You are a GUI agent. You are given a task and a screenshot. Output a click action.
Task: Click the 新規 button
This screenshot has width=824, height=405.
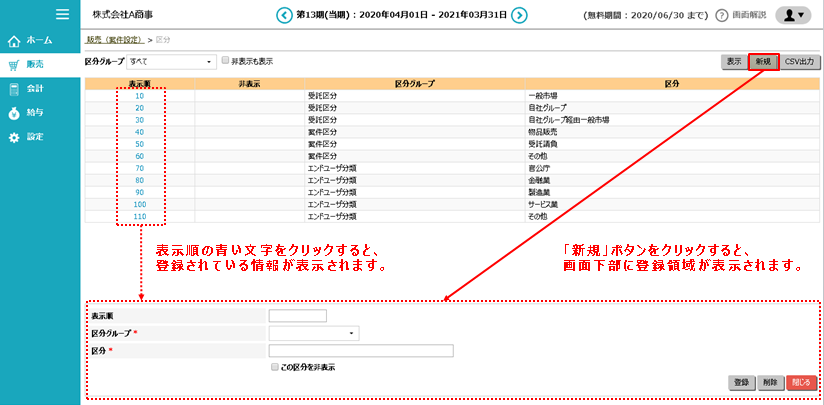(763, 61)
